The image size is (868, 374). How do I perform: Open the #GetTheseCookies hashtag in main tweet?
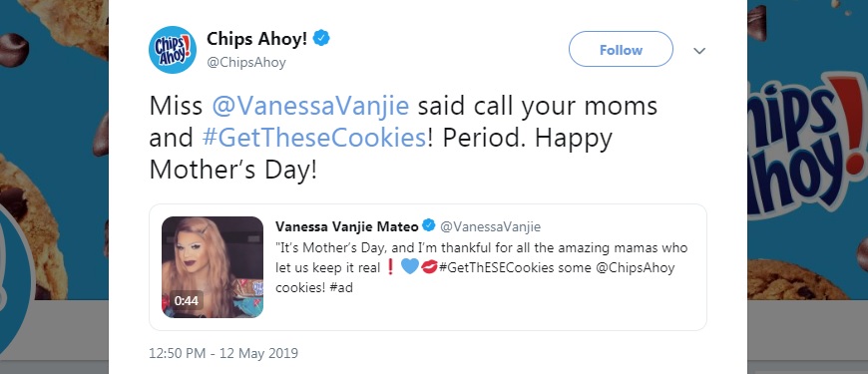[314, 139]
